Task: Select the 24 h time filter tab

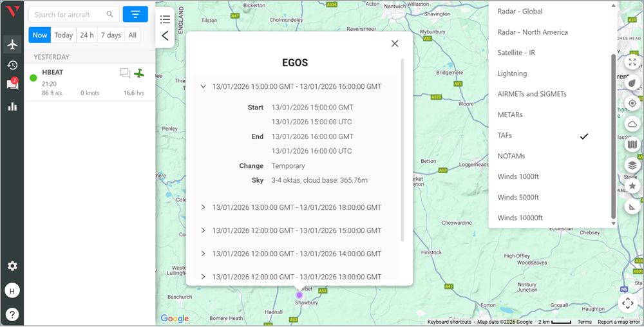Action: pos(87,35)
